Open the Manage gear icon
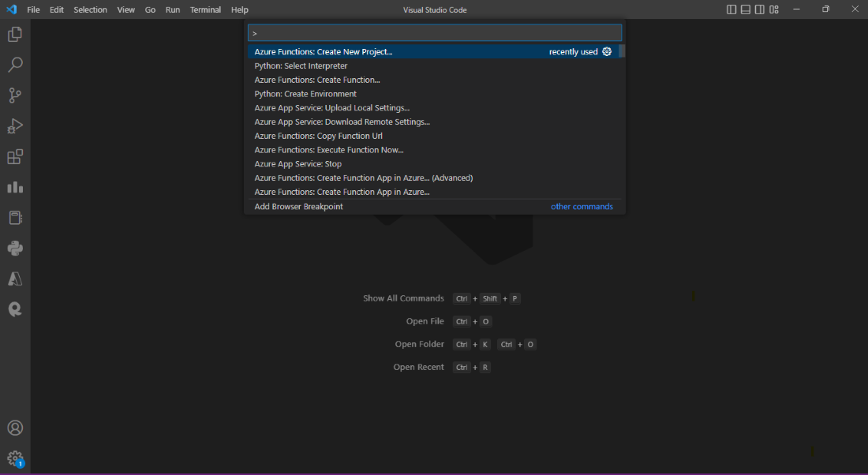Viewport: 868px width, 475px height. coord(15,458)
